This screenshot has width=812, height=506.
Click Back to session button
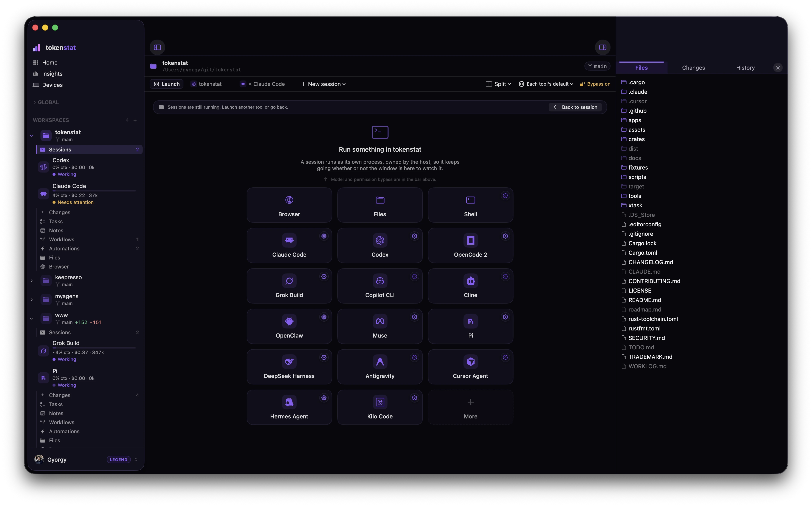575,107
